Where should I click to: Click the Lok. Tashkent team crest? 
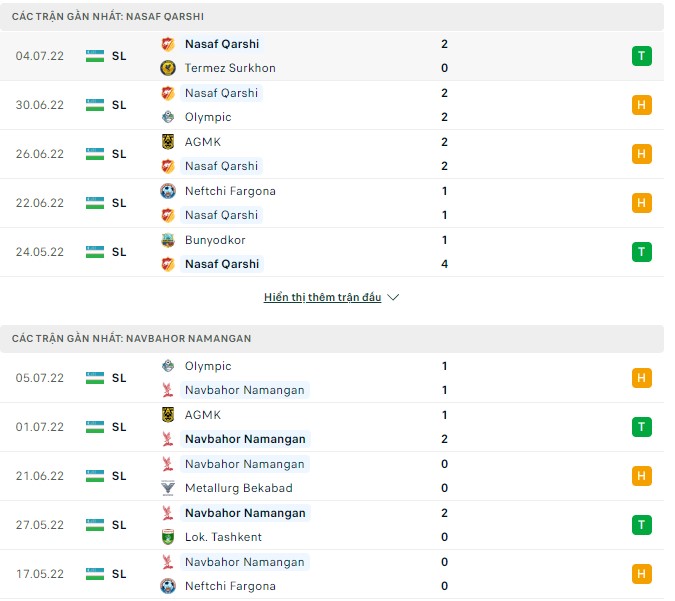tap(168, 537)
